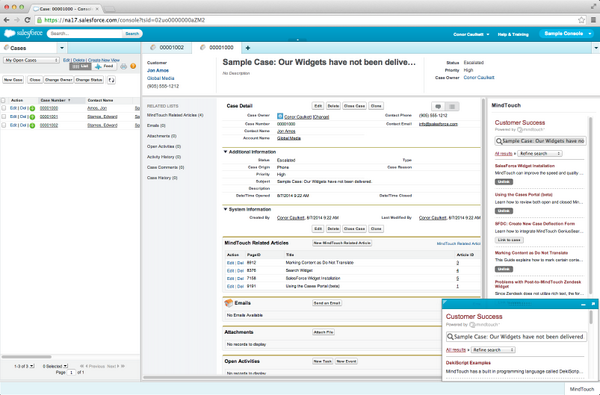Open SalesForce Widget Installation article link
Screen dimensions: 600x395
coord(525,166)
